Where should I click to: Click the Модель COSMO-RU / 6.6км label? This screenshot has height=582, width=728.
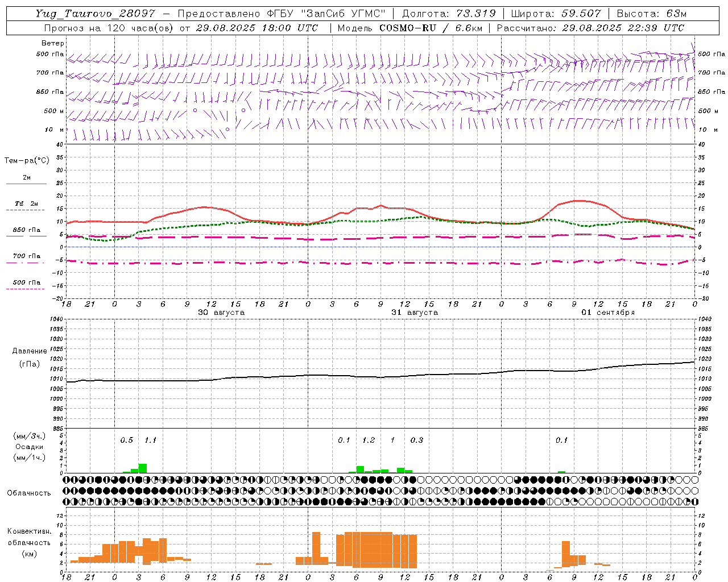[x=409, y=28]
